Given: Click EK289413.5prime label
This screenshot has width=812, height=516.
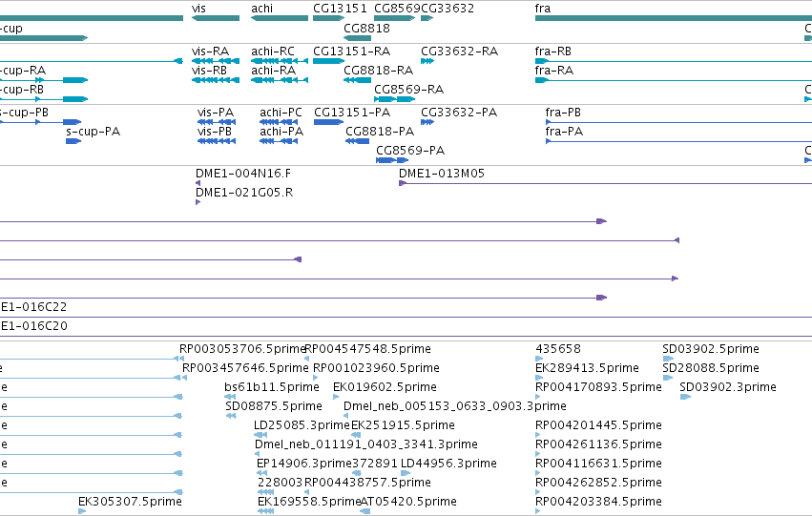Looking at the screenshot, I should click(587, 368).
